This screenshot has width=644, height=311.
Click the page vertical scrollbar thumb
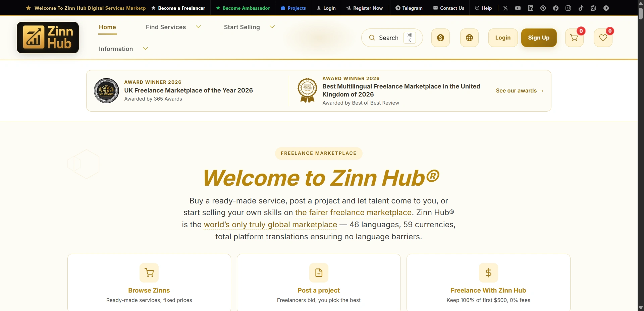(641, 13)
